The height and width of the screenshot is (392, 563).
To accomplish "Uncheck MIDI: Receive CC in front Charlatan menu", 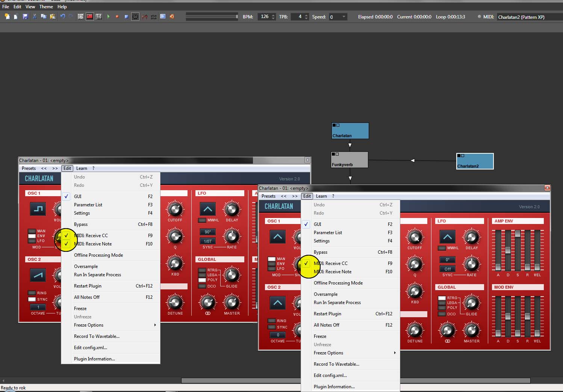I will (350, 263).
